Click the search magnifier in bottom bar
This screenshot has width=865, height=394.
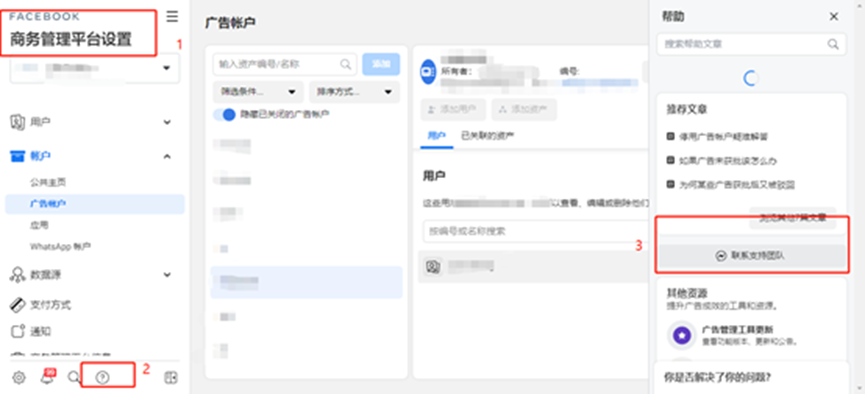click(74, 377)
